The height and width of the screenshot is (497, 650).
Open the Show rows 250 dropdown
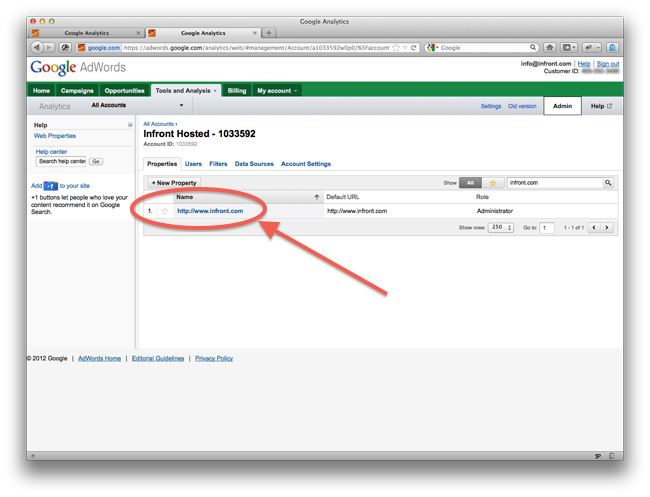(x=501, y=228)
